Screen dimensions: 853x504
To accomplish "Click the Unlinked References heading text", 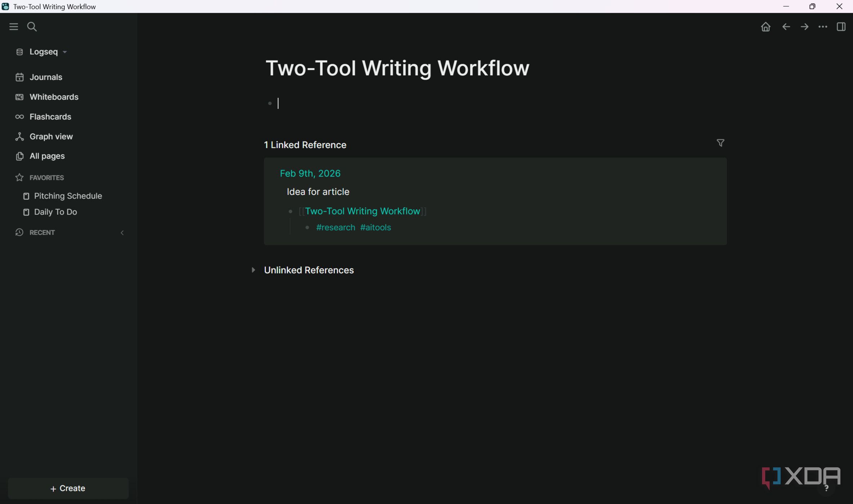I will click(309, 270).
